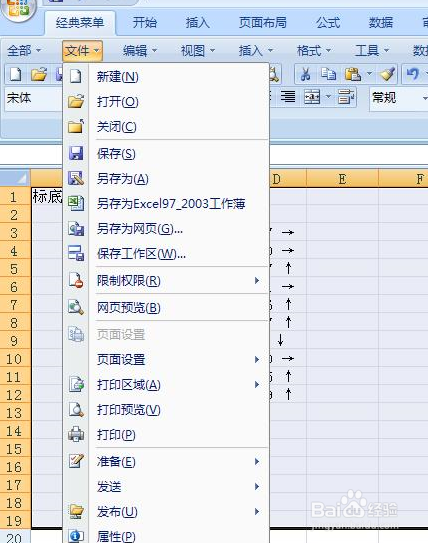Screen dimensions: 428x543
Task: Choose 保存工作区(W)... menu item
Action: [x=166, y=254]
